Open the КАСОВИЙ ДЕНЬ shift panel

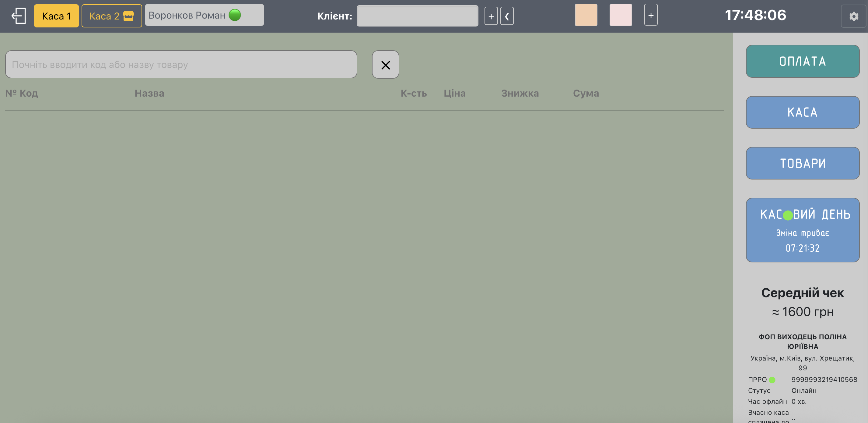pos(802,230)
